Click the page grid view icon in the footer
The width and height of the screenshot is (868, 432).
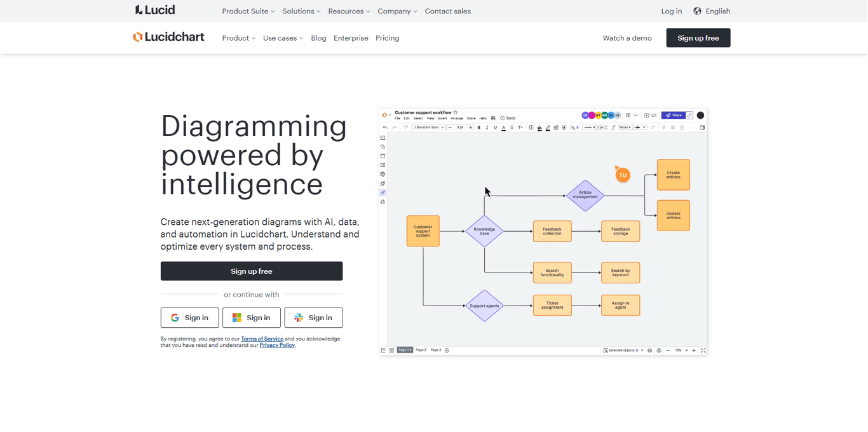(x=391, y=350)
